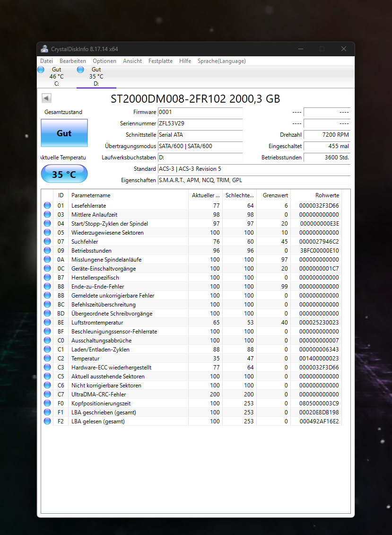Open the Bearbeiten menu
The height and width of the screenshot is (535, 392).
click(x=73, y=61)
